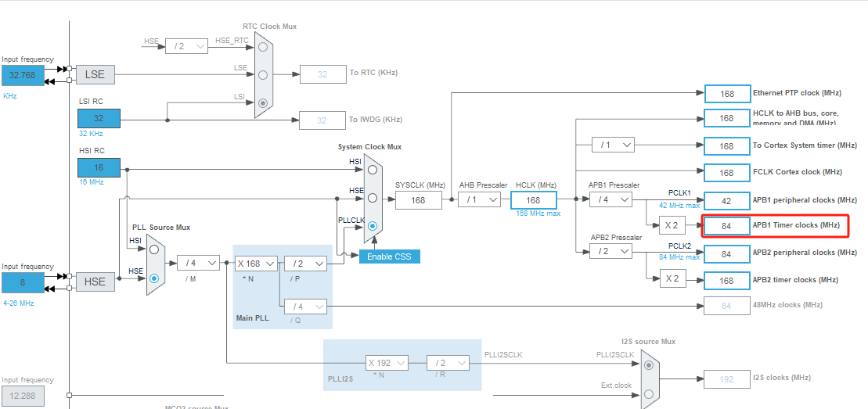The width and height of the screenshot is (868, 409).
Task: Click the HSI RC value box 16
Action: coord(99,167)
